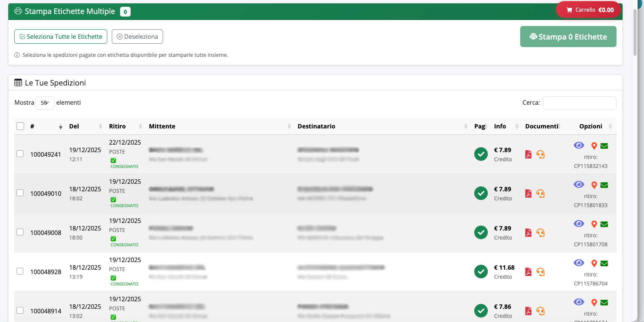Image resolution: width=644 pixels, height=322 pixels.
Task: Open PDF document for shipment 100049241
Action: click(x=528, y=154)
